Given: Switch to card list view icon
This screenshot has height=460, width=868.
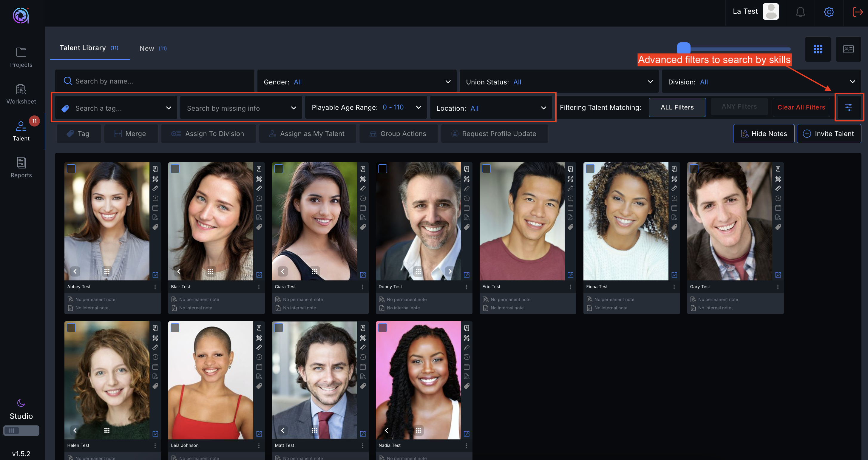Looking at the screenshot, I should [x=848, y=49].
